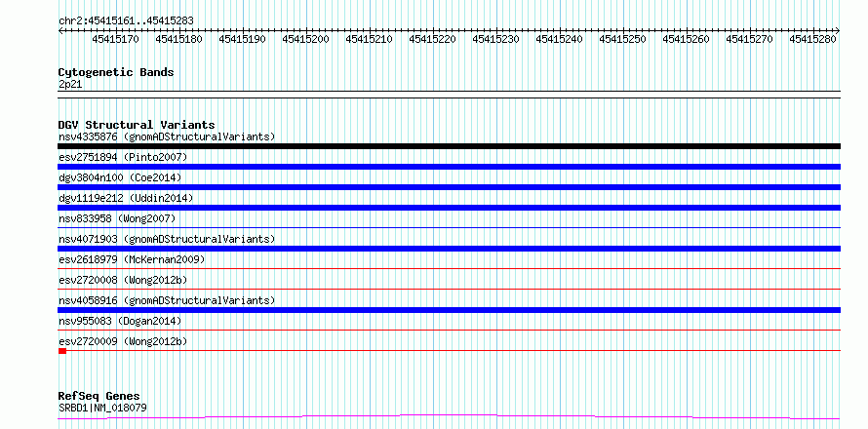
Task: Click ruler position 45415220
Action: coord(432,39)
